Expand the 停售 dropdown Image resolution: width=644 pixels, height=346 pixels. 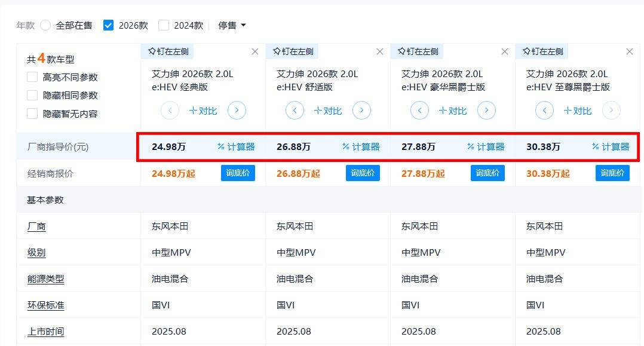(x=232, y=25)
